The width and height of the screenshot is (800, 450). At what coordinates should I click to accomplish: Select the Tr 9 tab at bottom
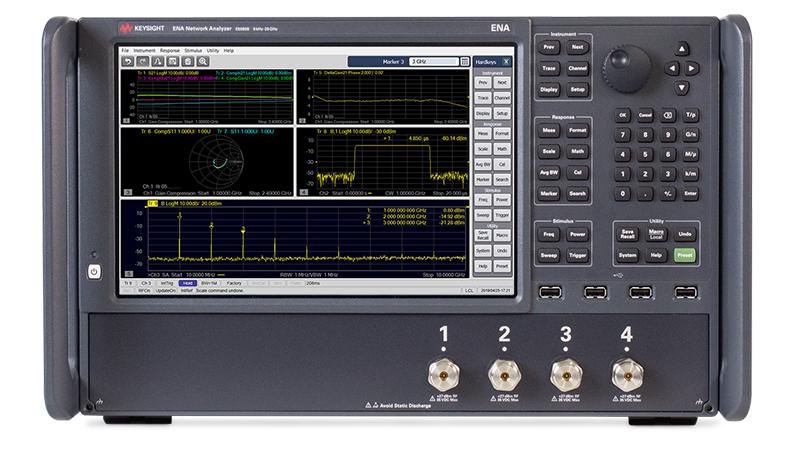pyautogui.click(x=127, y=283)
